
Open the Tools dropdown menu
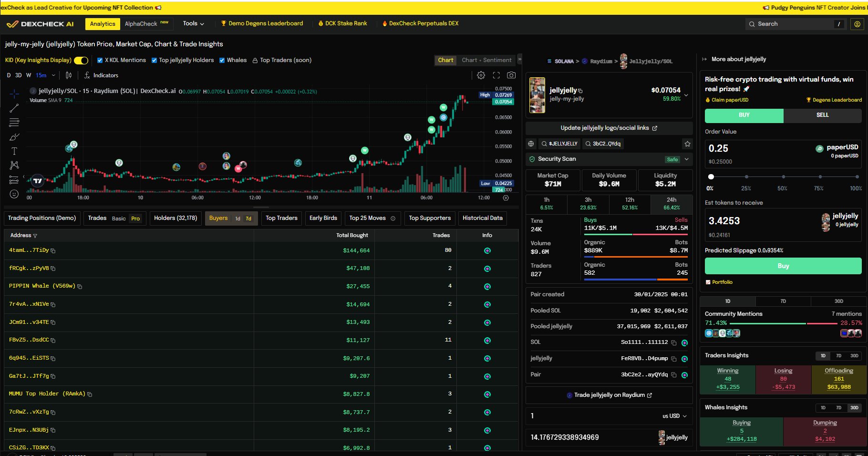(x=193, y=23)
